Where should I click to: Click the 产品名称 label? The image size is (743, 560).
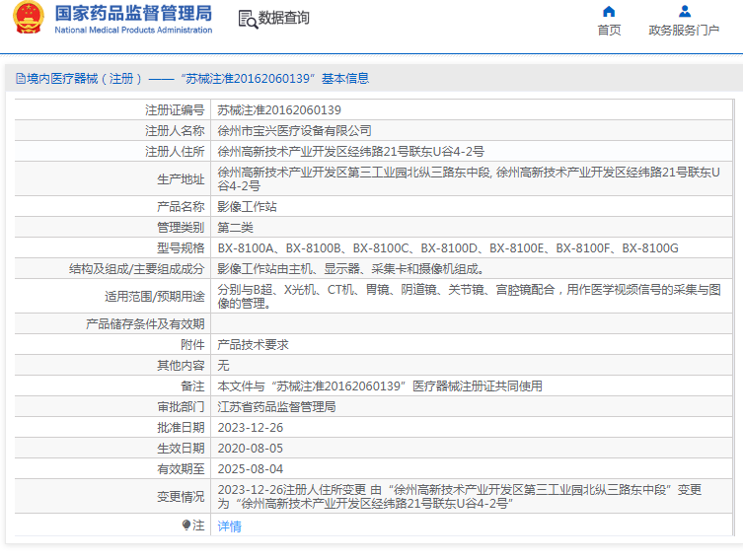181,207
